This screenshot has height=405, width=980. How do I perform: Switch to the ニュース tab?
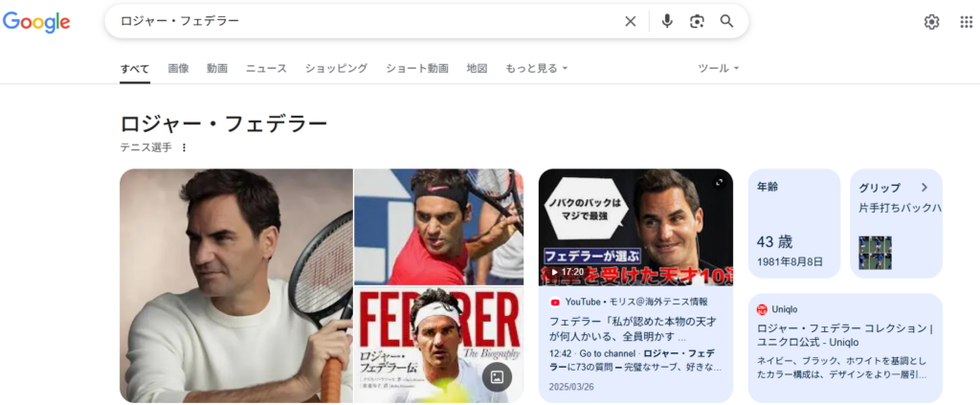266,68
